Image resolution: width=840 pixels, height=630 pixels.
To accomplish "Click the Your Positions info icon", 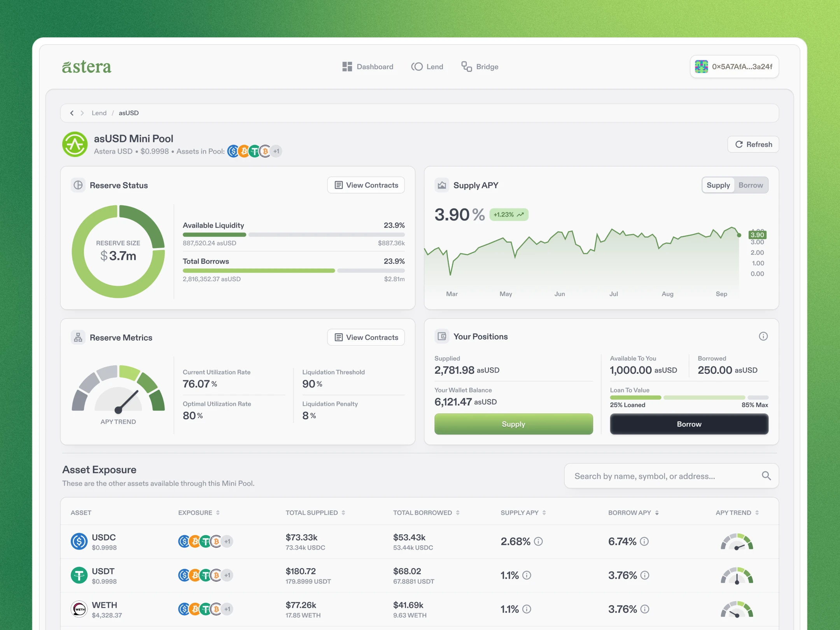I will 763,336.
